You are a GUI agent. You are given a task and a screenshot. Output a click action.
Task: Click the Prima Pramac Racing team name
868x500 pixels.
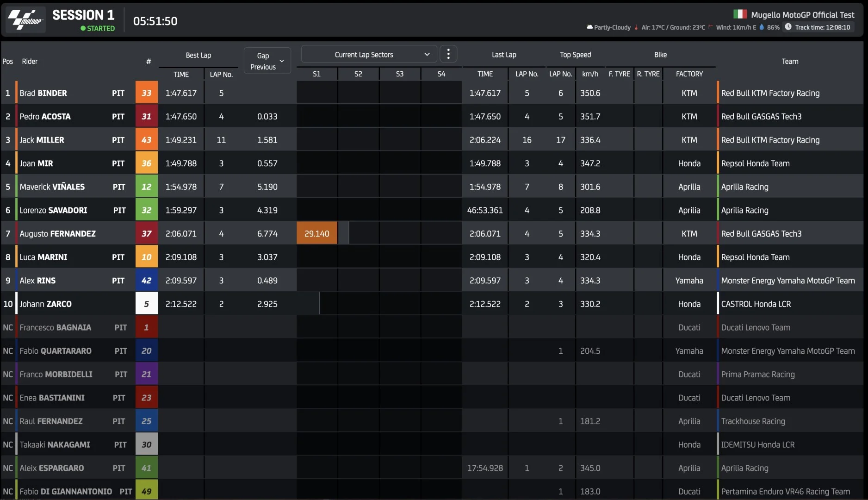[758, 375]
